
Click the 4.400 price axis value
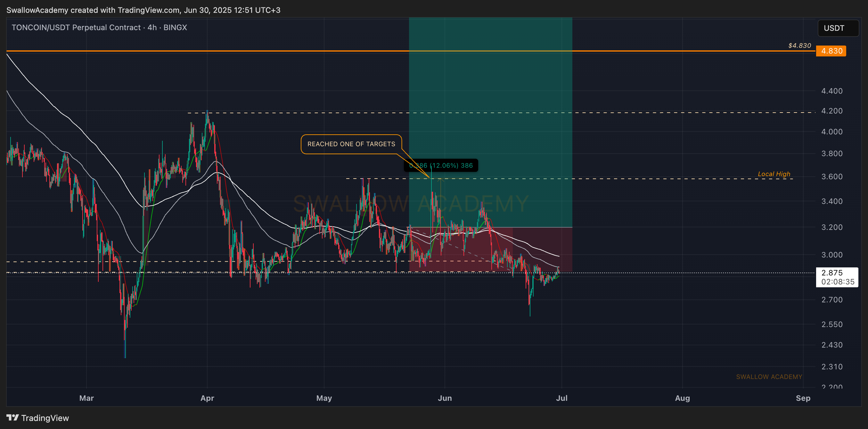(832, 91)
